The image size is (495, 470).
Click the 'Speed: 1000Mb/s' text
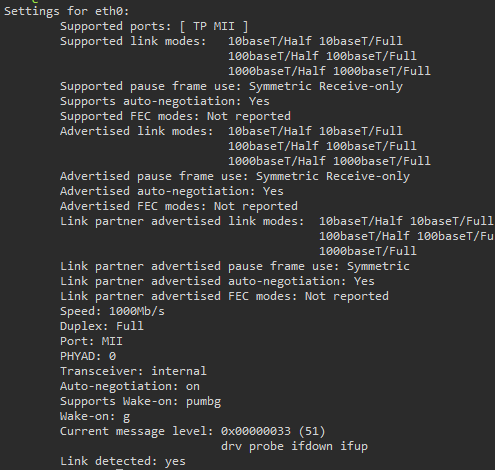(x=112, y=311)
